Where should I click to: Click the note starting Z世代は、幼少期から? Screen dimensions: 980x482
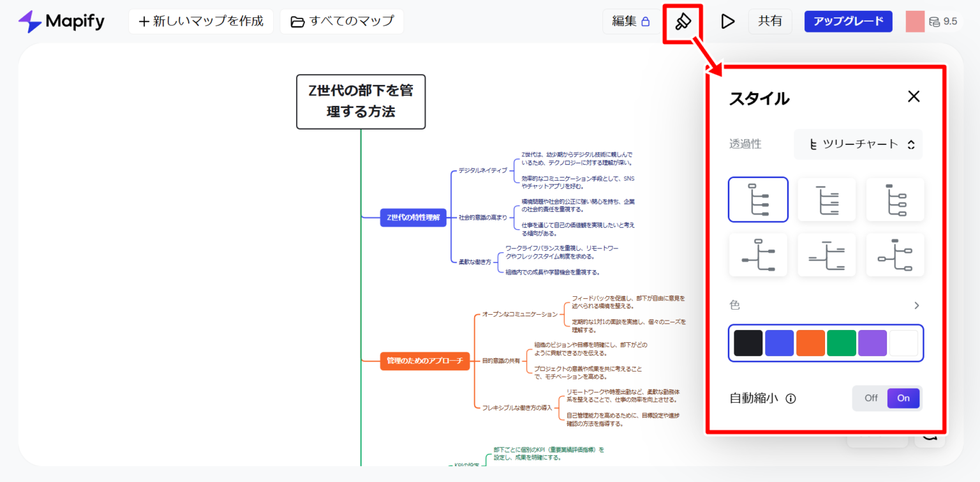tap(577, 158)
